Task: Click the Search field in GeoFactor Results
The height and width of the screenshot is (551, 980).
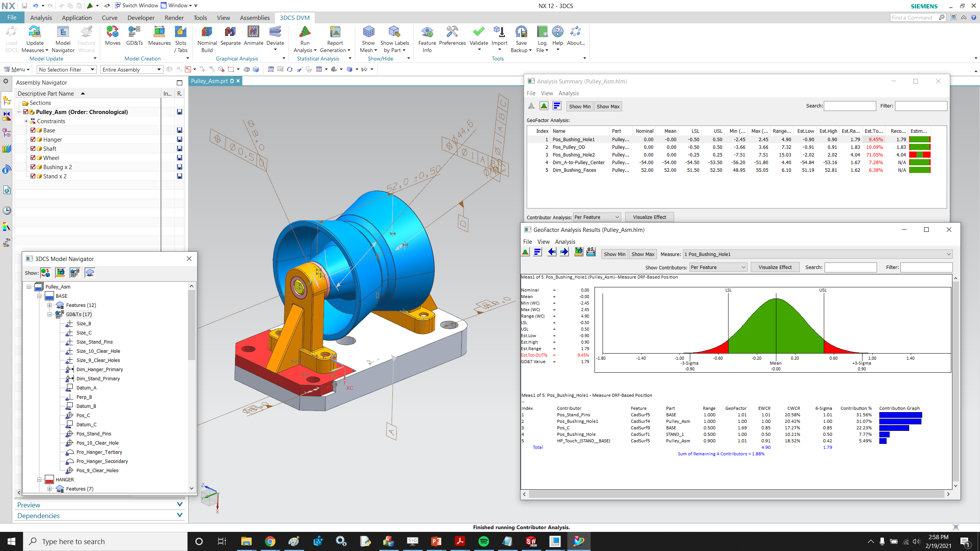Action: (x=851, y=267)
